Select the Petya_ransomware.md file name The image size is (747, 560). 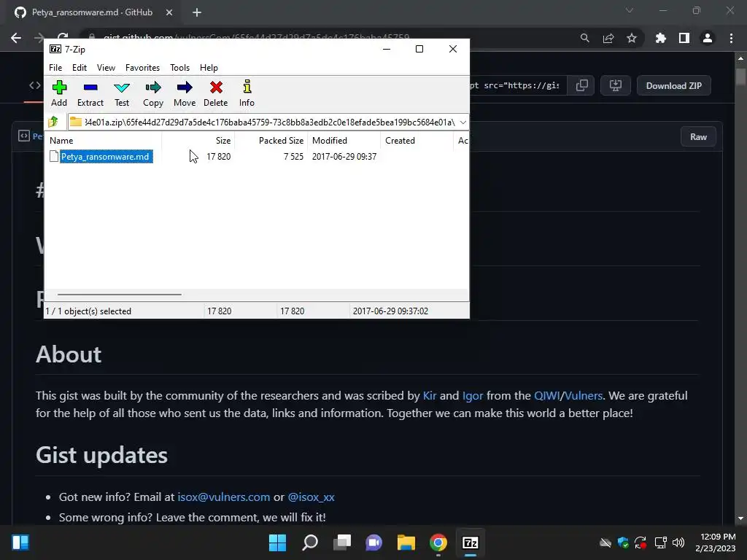106,156
